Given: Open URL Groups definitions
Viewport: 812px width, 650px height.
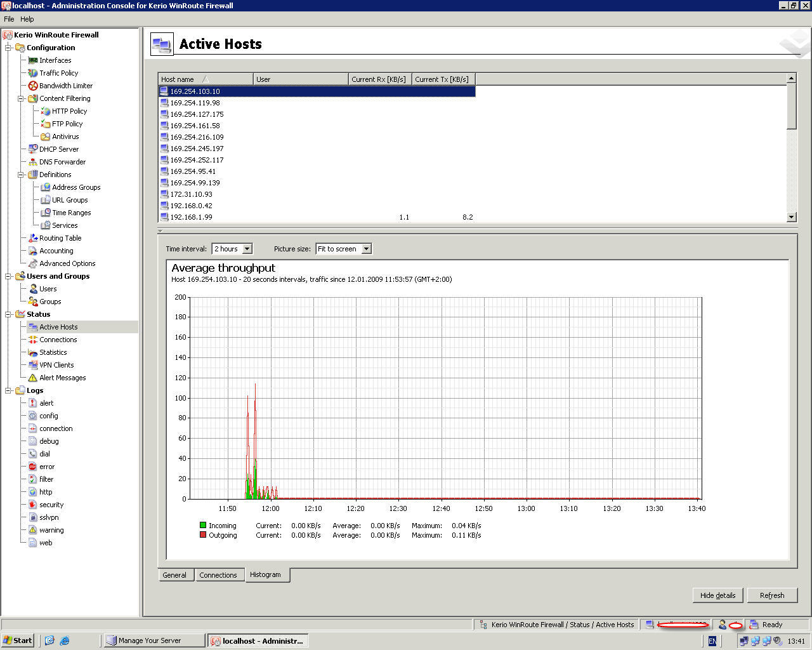Looking at the screenshot, I should (x=70, y=200).
